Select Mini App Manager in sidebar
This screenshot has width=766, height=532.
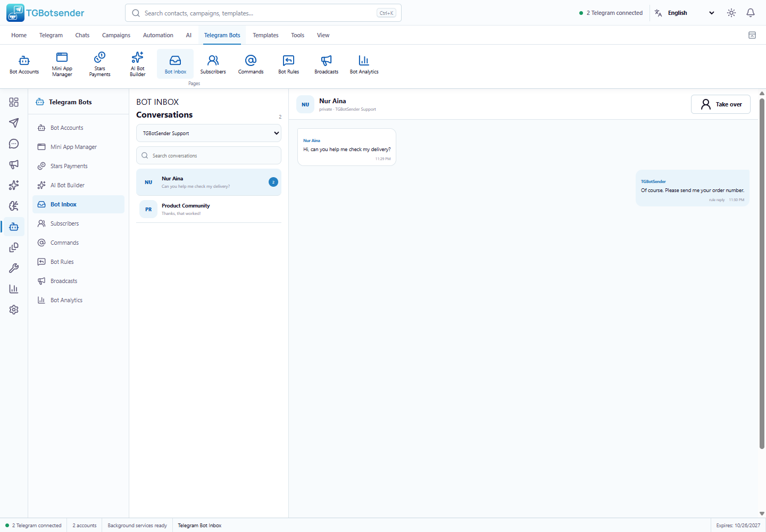coord(78,147)
